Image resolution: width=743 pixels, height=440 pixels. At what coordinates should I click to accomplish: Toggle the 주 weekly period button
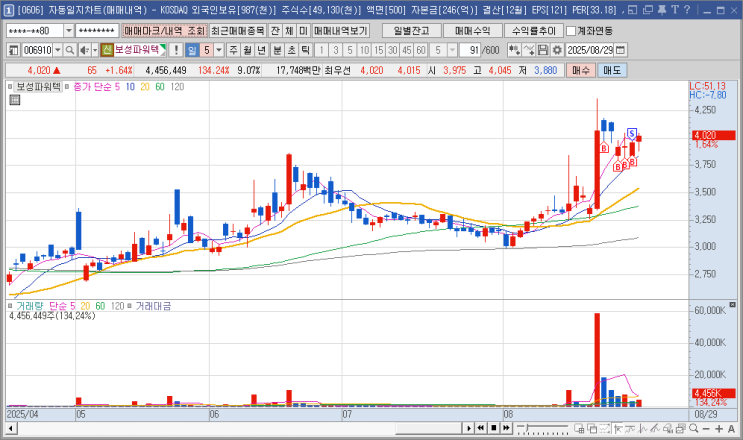pos(233,50)
